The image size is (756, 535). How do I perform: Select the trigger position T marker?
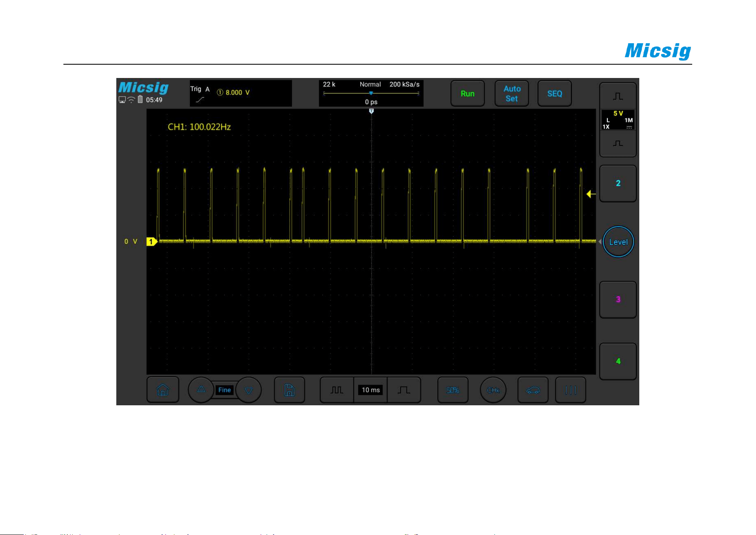372,111
